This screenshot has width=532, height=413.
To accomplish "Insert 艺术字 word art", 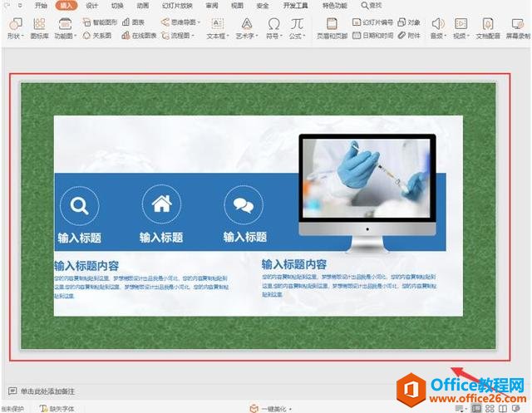I will [247, 28].
